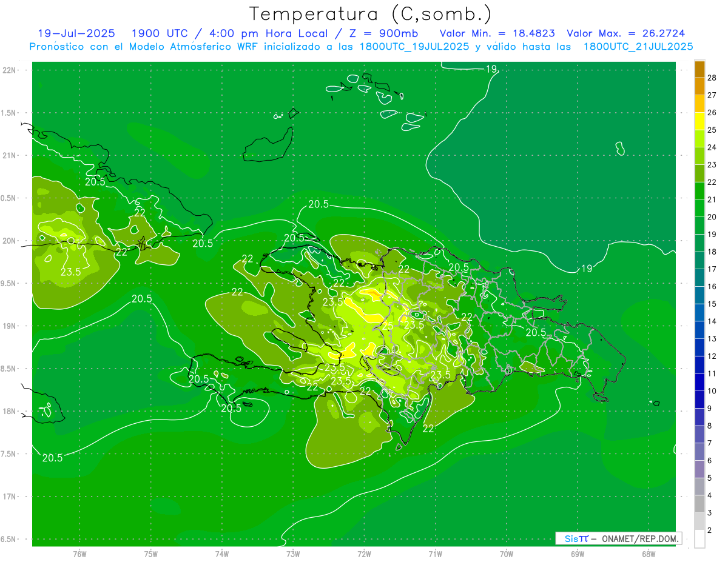The image size is (728, 562).
Task: Click the "72W" longitude axis label
Action: click(364, 554)
